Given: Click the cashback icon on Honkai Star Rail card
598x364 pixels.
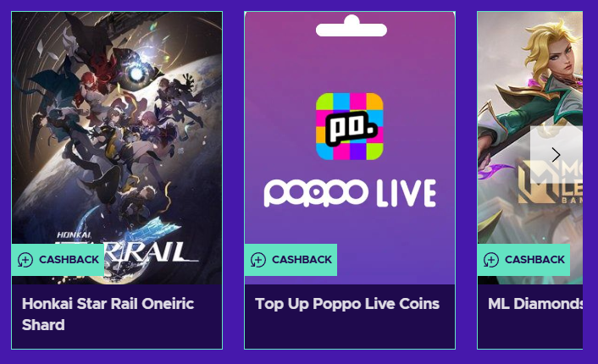Looking at the screenshot, I should point(25,260).
